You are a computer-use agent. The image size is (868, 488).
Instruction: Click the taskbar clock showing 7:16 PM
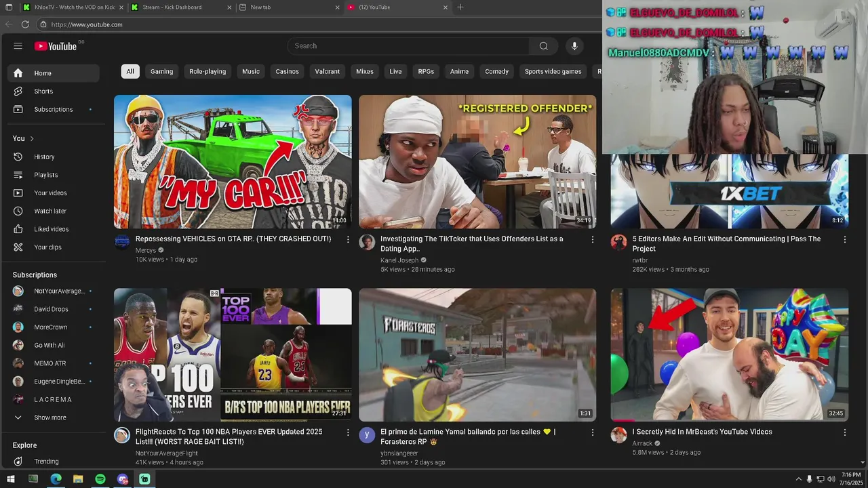(x=850, y=479)
